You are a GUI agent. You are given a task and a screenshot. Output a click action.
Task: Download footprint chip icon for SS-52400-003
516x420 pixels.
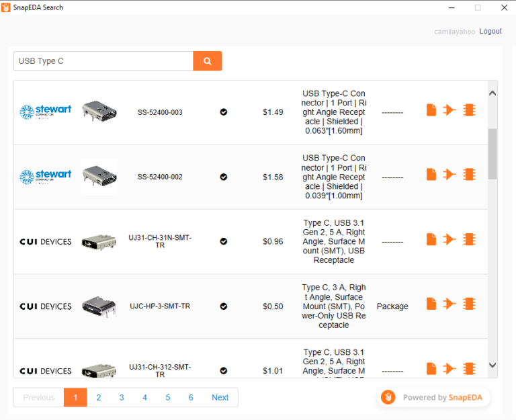(469, 110)
